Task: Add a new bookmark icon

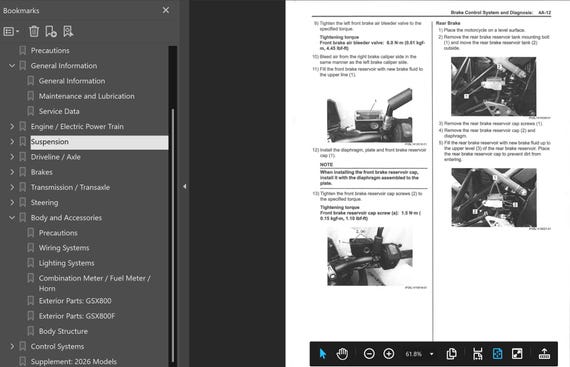Action: pos(51,32)
